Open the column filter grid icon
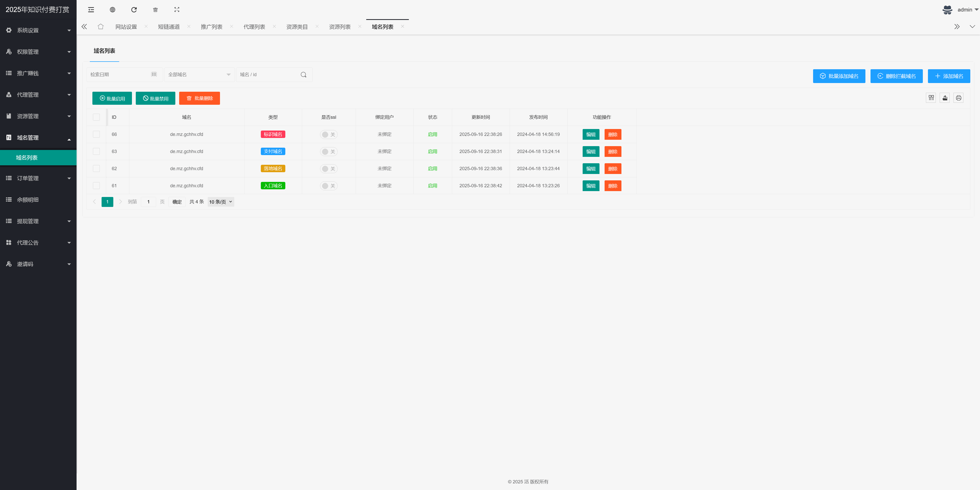The image size is (980, 490). tap(931, 98)
